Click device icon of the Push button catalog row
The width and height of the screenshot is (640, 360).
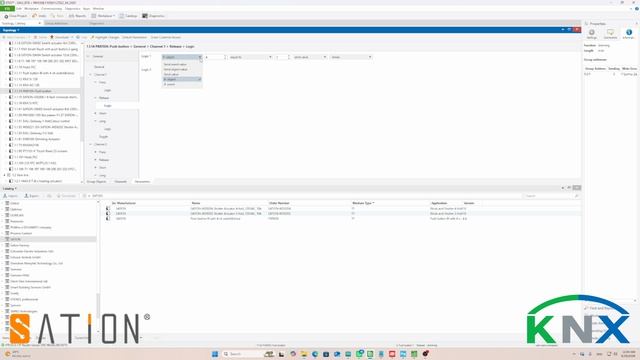click(108, 218)
